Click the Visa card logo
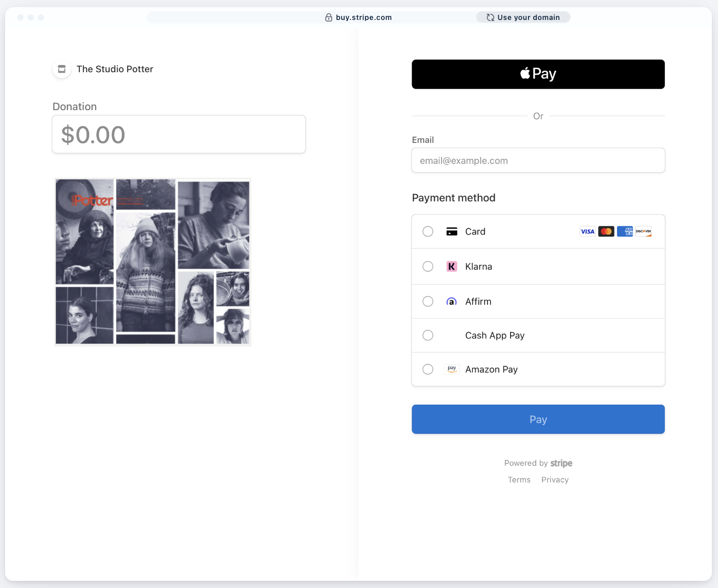 [587, 232]
